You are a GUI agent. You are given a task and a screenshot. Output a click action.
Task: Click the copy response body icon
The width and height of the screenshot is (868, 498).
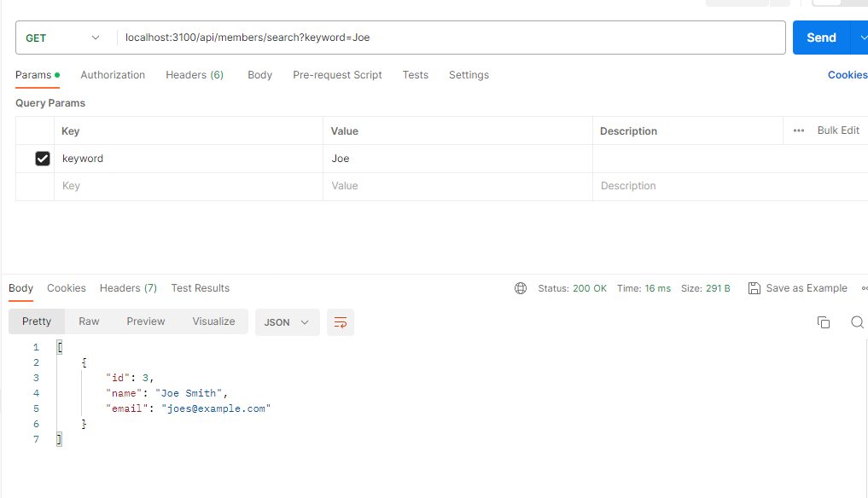point(823,322)
